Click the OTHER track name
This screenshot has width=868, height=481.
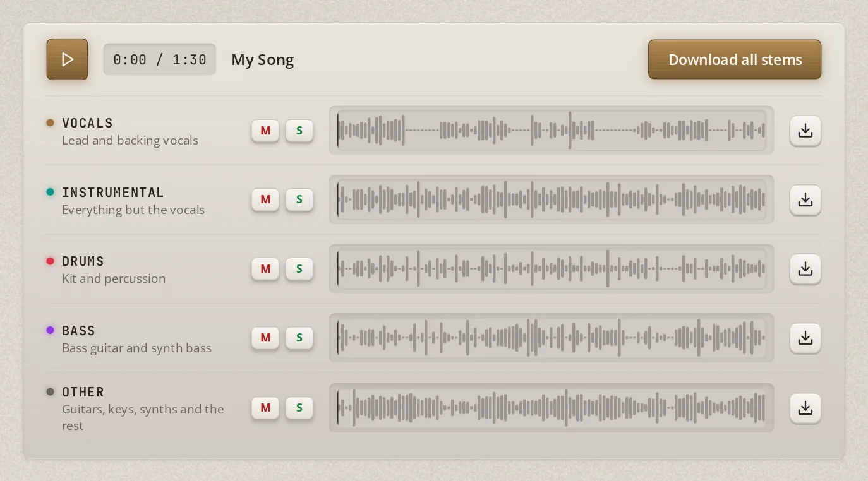tap(83, 392)
